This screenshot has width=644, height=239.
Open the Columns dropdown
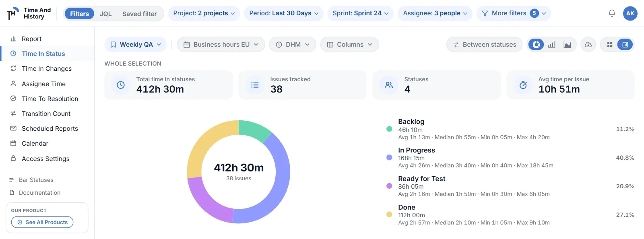tap(349, 45)
